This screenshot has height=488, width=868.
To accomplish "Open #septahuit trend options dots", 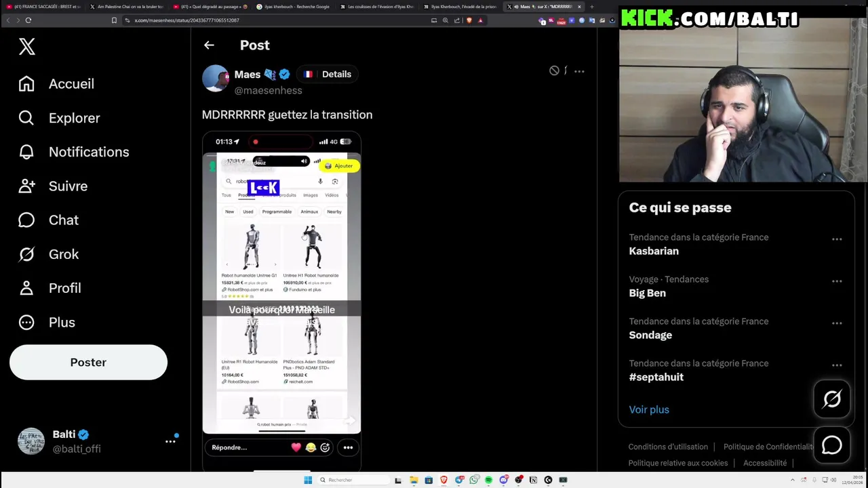I will [x=837, y=365].
